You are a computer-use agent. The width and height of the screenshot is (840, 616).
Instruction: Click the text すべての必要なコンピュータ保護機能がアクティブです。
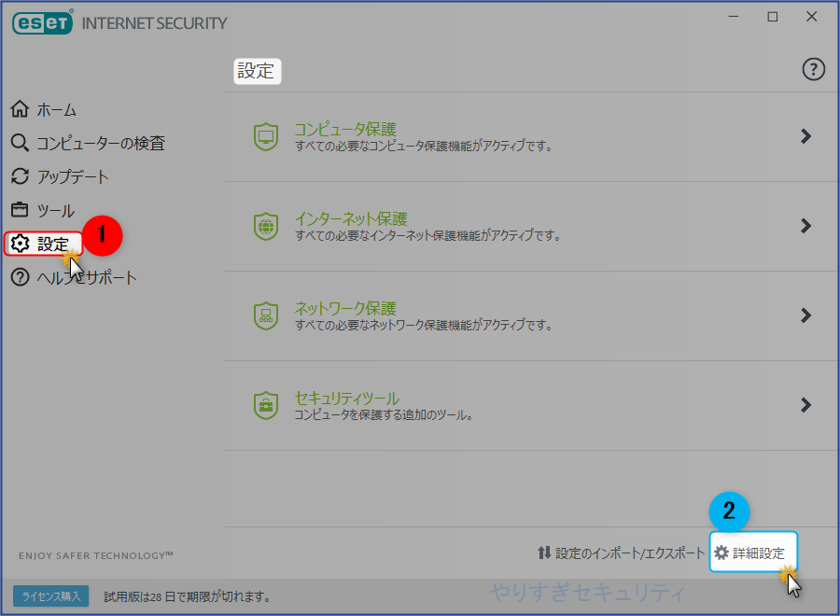click(424, 146)
